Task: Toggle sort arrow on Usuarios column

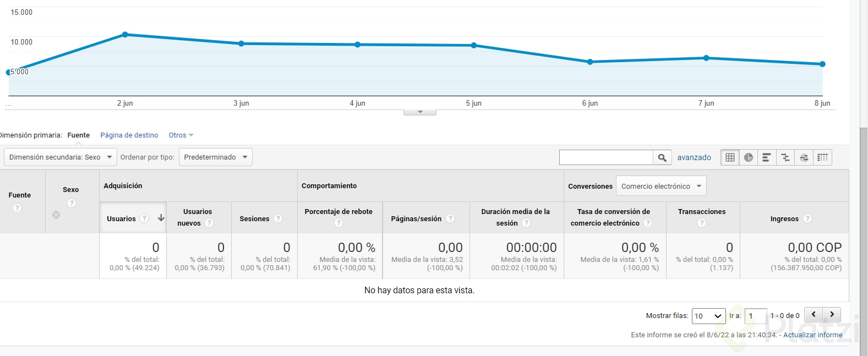Action: pyautogui.click(x=161, y=218)
